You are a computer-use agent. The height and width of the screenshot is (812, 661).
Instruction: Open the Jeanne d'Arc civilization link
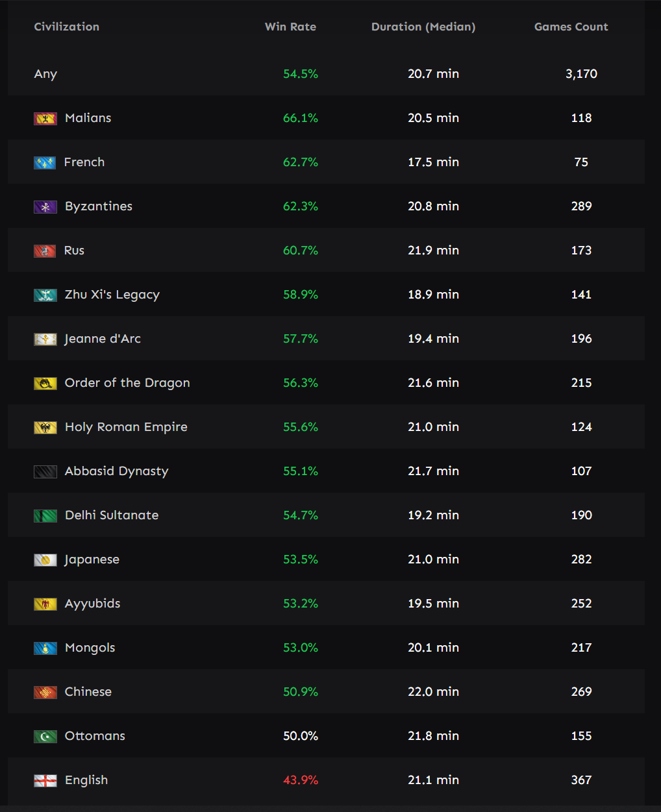pos(103,339)
